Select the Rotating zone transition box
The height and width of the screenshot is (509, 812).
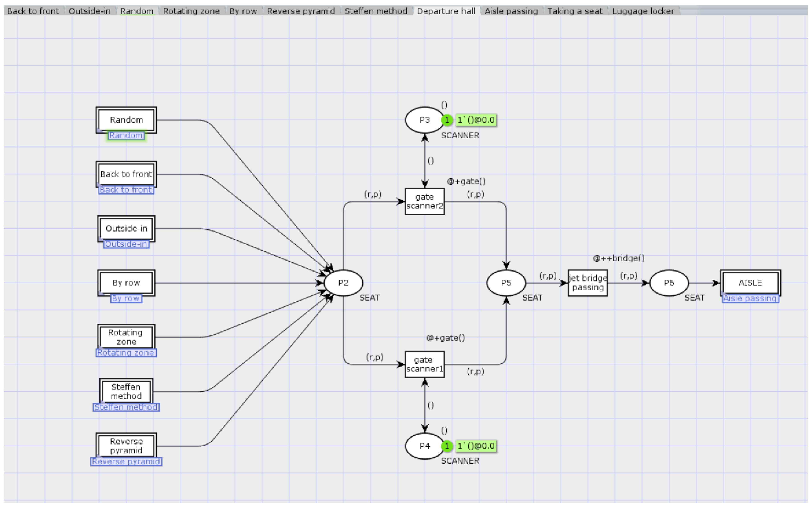tap(126, 337)
